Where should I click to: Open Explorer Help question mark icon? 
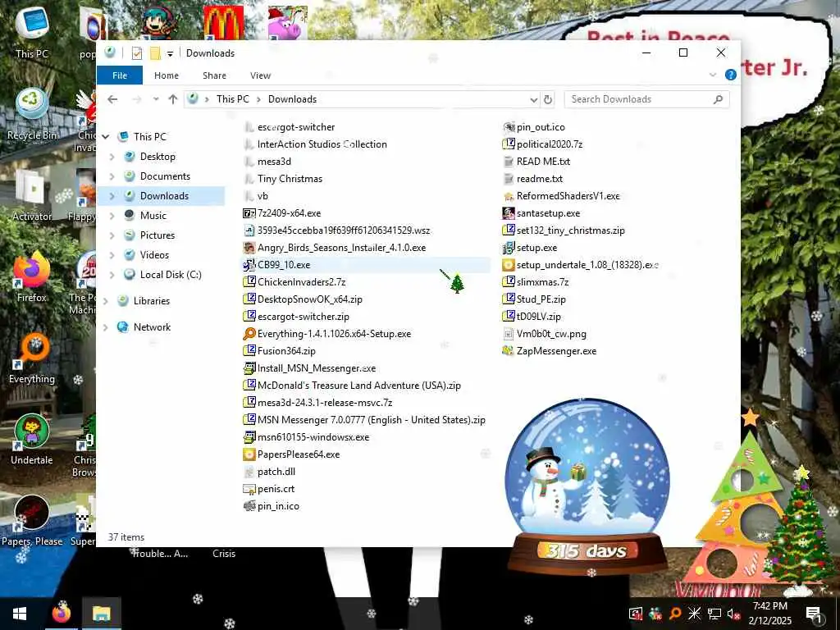730,75
